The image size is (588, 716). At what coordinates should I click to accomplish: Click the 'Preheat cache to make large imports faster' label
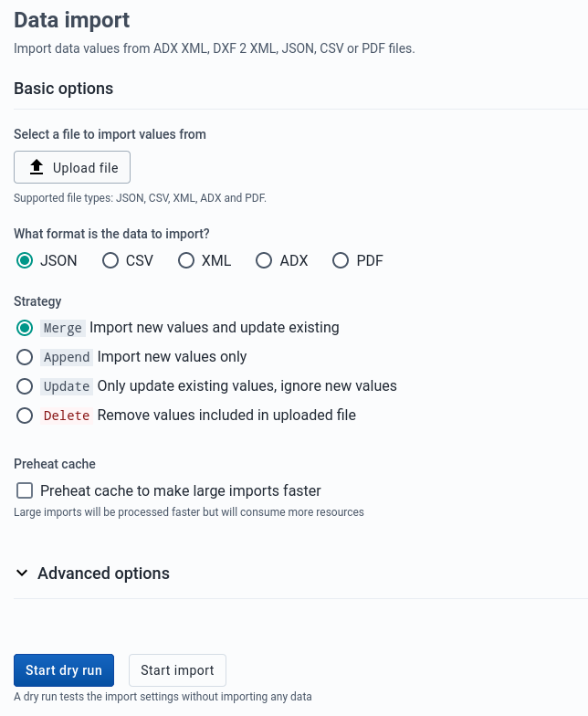click(181, 490)
